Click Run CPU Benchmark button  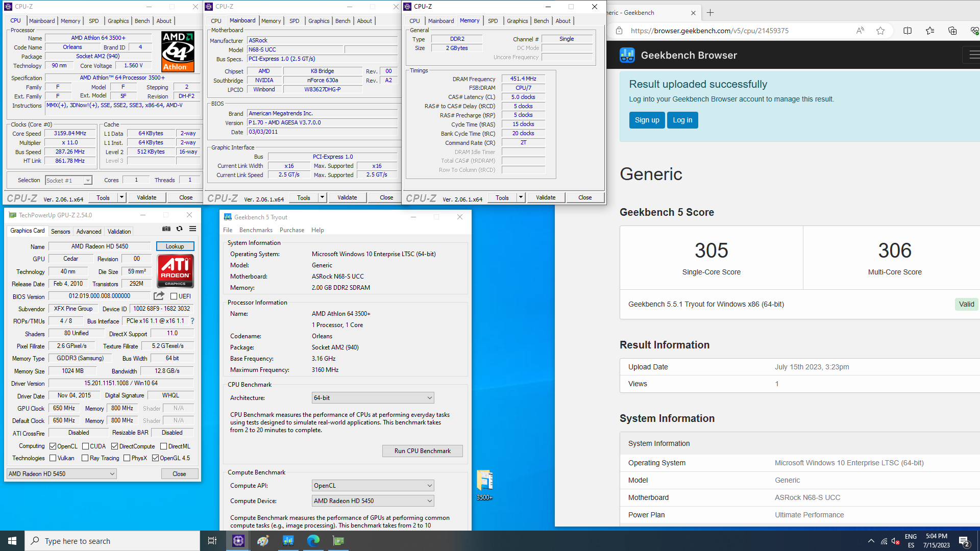pyautogui.click(x=423, y=451)
